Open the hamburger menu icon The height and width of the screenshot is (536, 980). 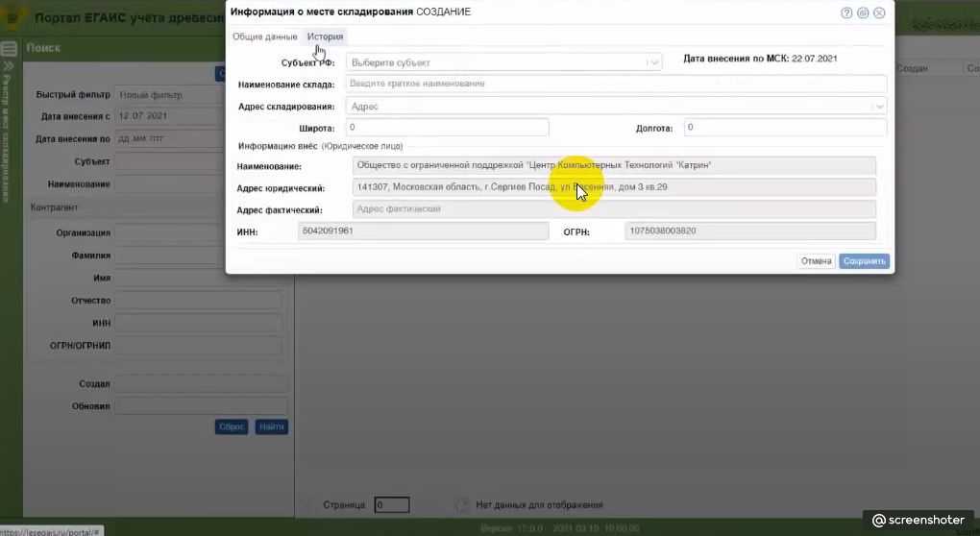(9, 48)
